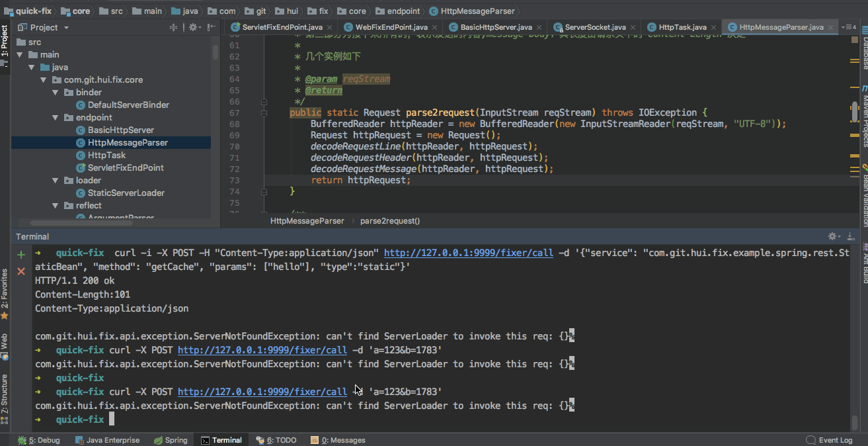Image resolution: width=868 pixels, height=446 pixels.
Task: Toggle the 1: Project tool window stripe
Action: point(5,46)
